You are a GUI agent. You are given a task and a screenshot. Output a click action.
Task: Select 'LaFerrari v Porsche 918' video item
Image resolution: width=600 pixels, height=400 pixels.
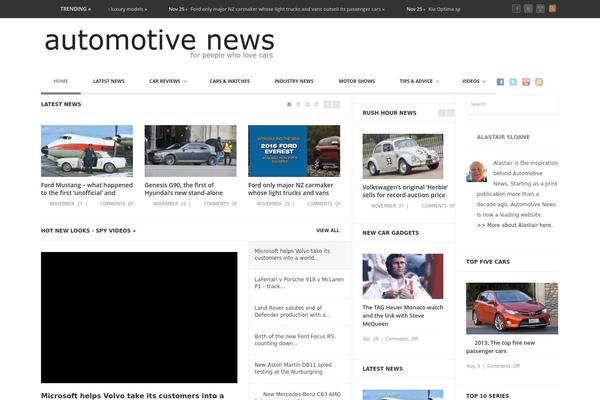click(x=300, y=283)
